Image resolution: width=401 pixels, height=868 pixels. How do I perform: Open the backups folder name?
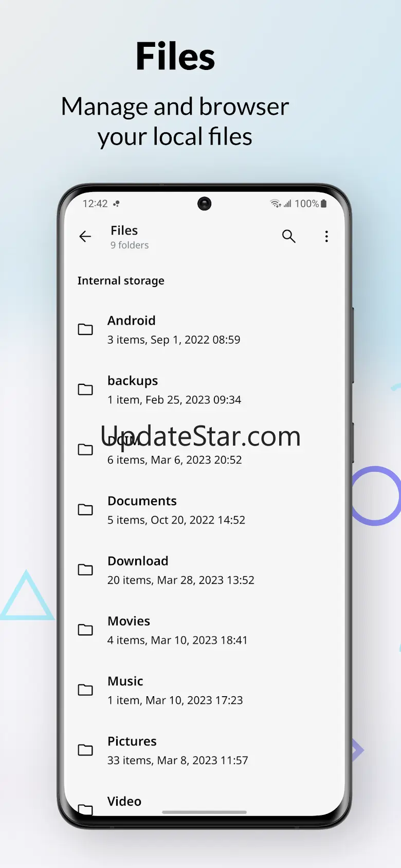133,381
